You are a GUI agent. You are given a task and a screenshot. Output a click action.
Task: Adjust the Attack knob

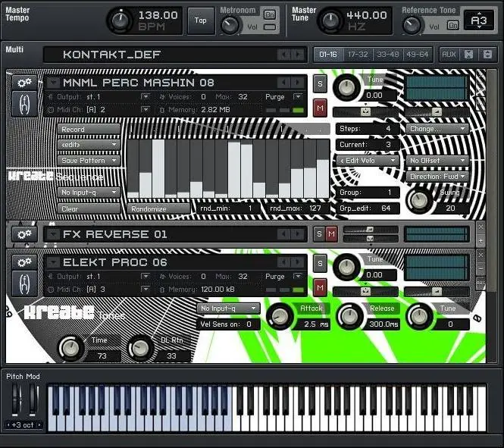point(280,316)
